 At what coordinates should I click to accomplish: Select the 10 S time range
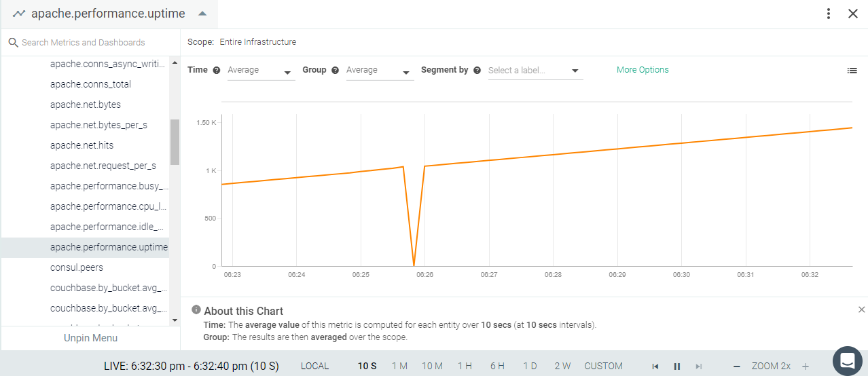click(x=367, y=366)
